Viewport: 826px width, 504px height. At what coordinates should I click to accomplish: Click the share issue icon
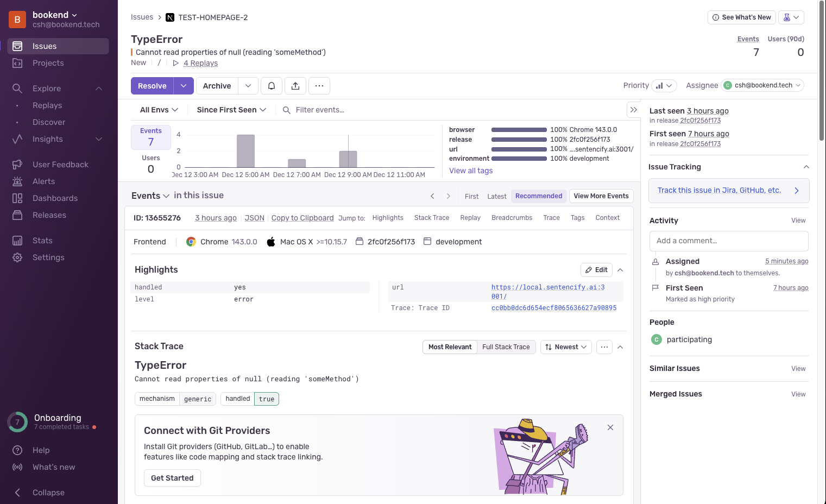pyautogui.click(x=295, y=86)
